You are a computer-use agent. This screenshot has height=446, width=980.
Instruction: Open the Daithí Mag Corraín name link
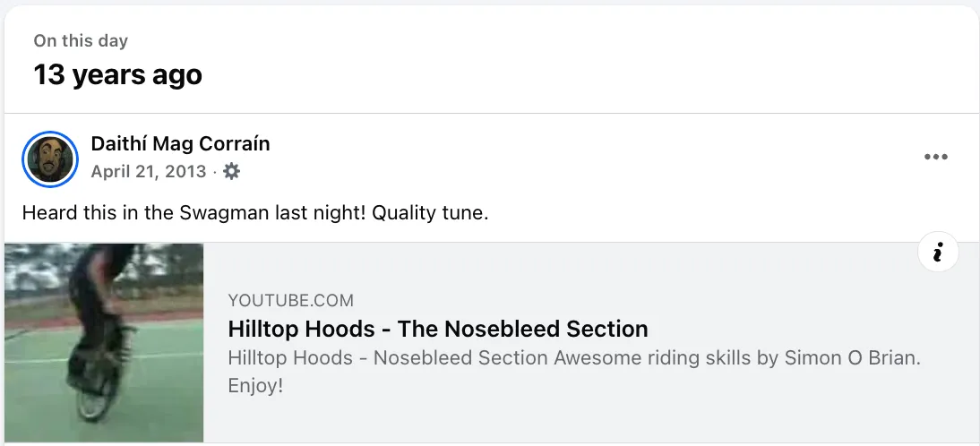pyautogui.click(x=180, y=143)
